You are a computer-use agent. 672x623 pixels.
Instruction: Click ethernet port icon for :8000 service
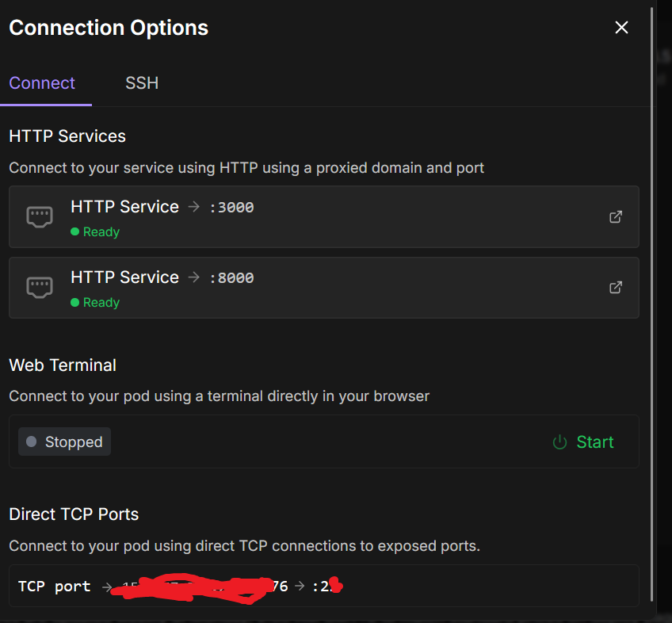click(x=40, y=287)
